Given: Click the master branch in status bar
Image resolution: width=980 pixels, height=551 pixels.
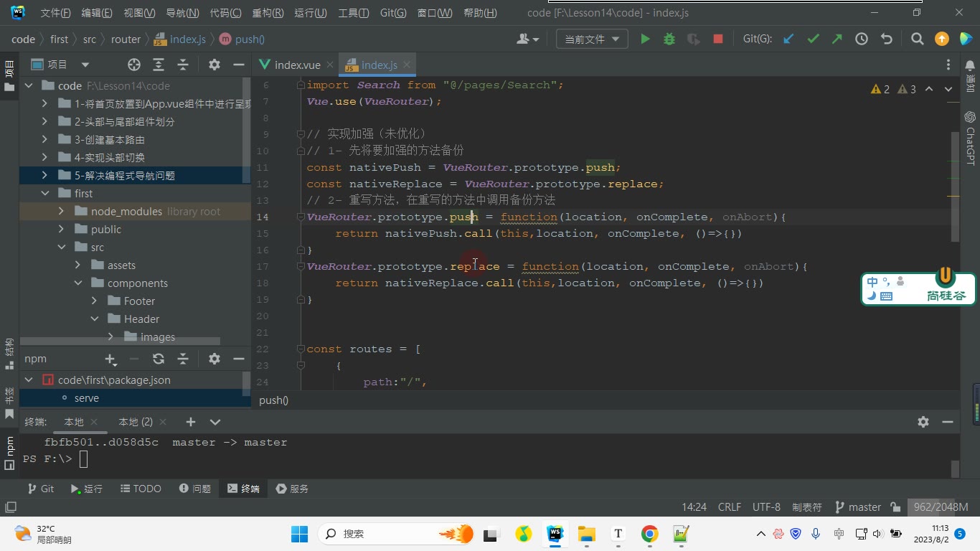Looking at the screenshot, I should pos(858,507).
